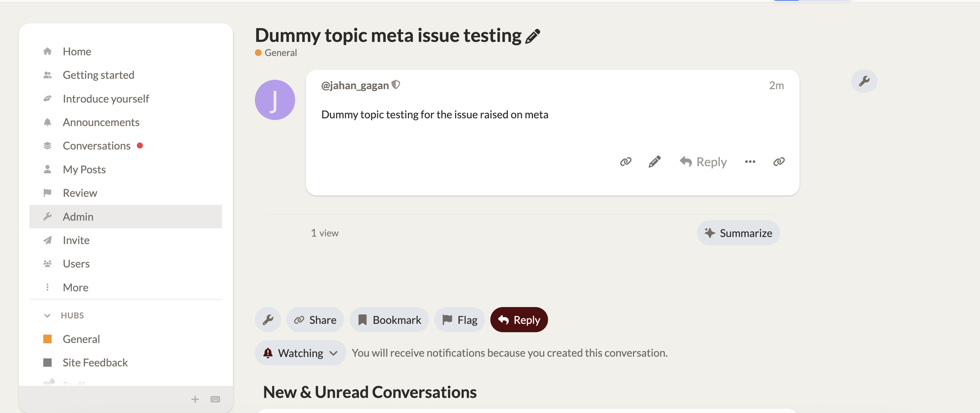The width and height of the screenshot is (980, 413).
Task: Summarize this topic
Action: click(738, 233)
